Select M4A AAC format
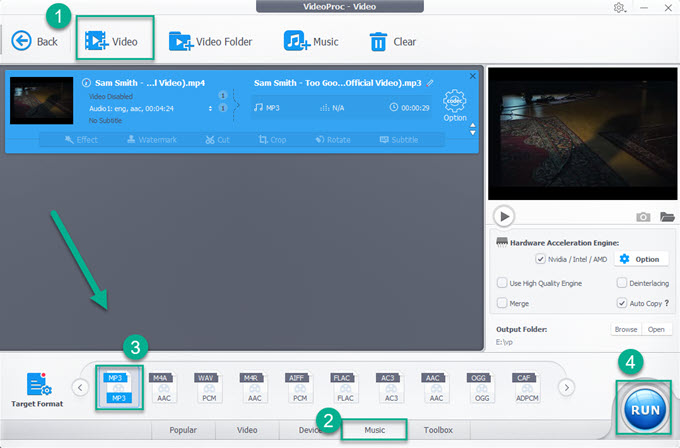This screenshot has height=448, width=680. click(164, 387)
